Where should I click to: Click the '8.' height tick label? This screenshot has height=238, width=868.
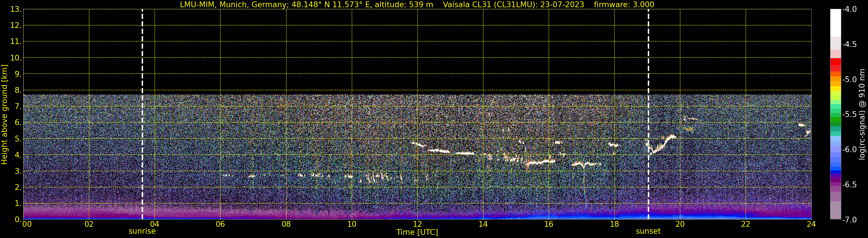pyautogui.click(x=18, y=90)
